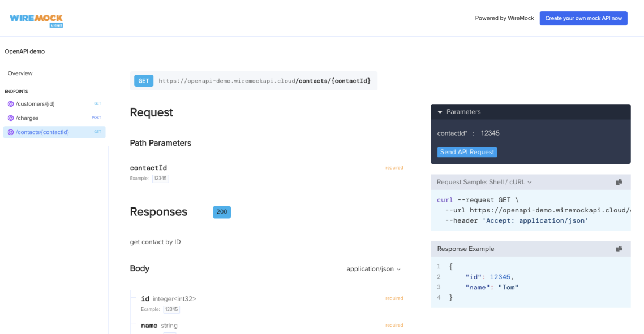Viewport: 644px width, 334px height.
Task: Click the Responses heading
Action: [158, 212]
